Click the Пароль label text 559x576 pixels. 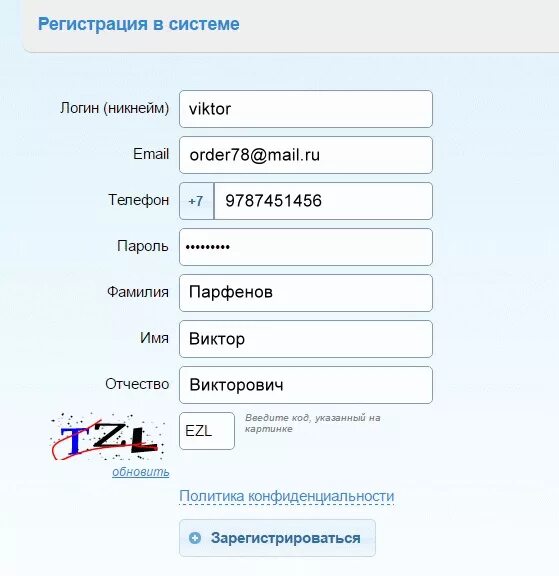(143, 246)
